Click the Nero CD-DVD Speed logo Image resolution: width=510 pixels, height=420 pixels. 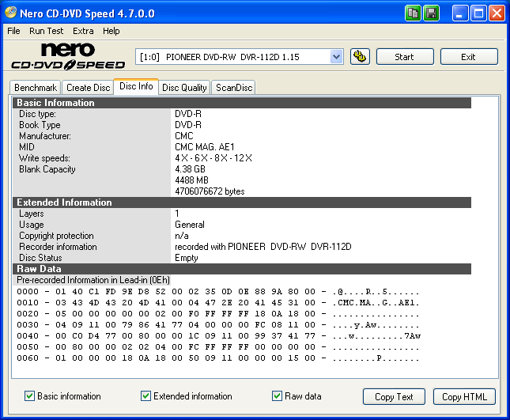tap(67, 57)
